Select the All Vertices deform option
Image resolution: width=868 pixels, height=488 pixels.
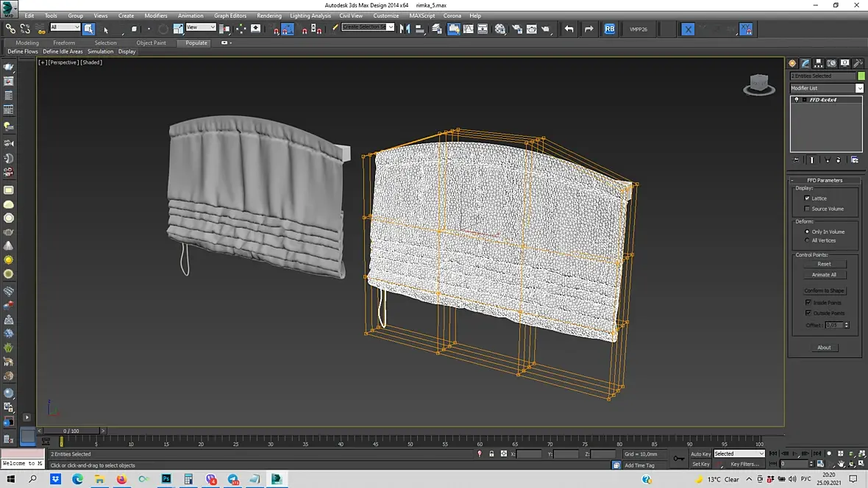pos(807,240)
